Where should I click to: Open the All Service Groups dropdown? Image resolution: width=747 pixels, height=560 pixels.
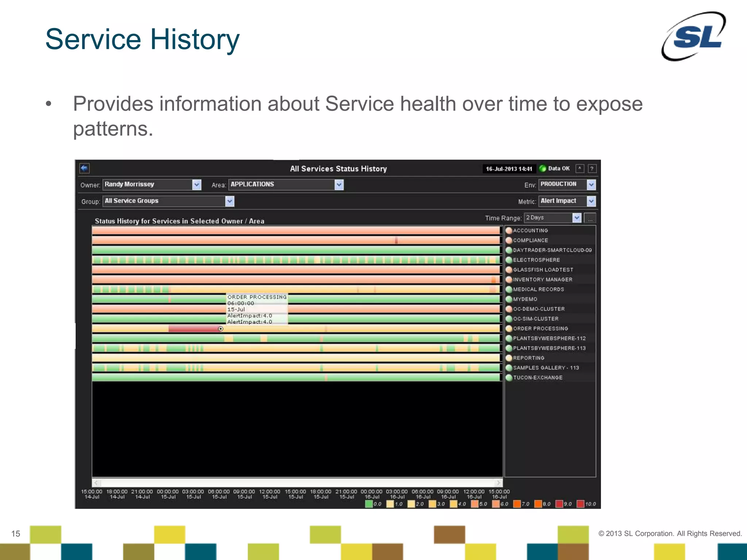click(x=229, y=201)
